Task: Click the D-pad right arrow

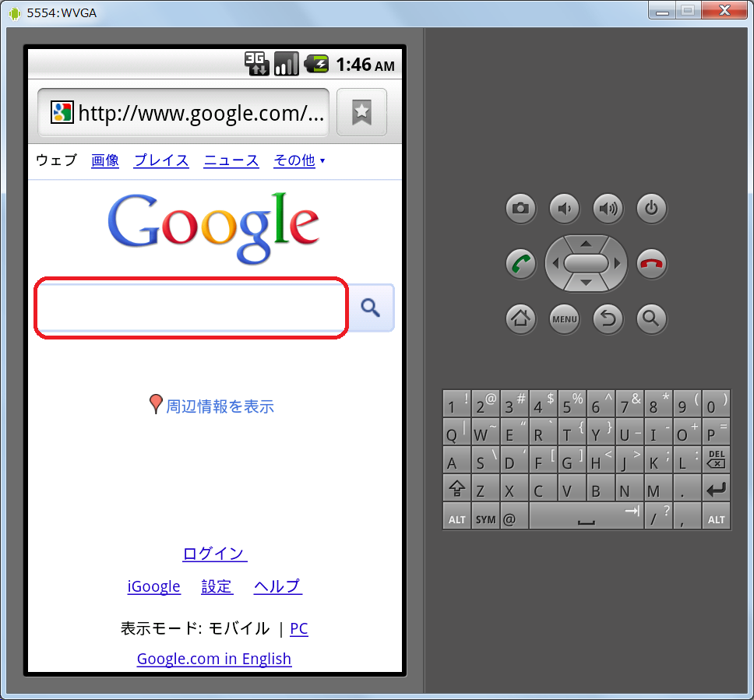Action: coord(618,263)
